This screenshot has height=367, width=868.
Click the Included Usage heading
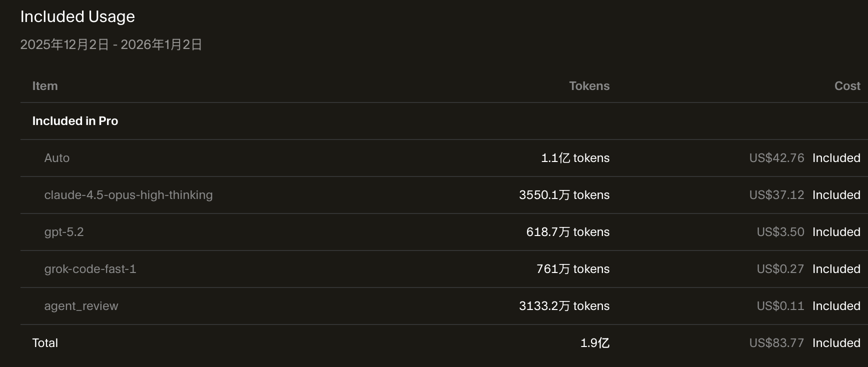click(x=77, y=16)
